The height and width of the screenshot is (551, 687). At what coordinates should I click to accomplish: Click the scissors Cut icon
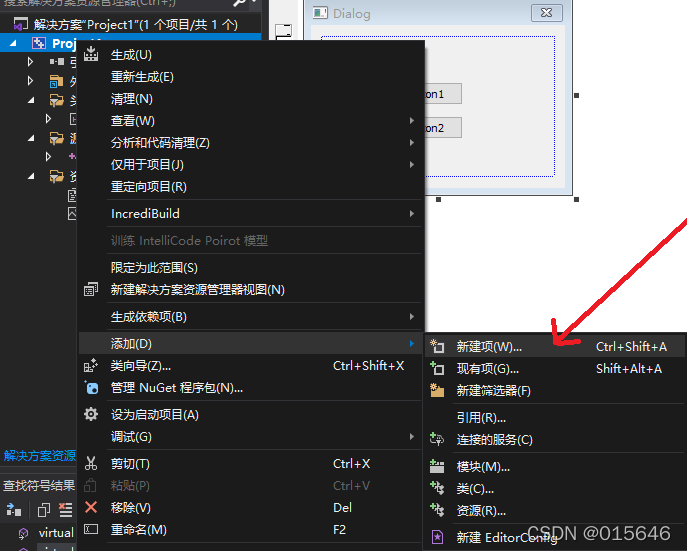(x=91, y=463)
